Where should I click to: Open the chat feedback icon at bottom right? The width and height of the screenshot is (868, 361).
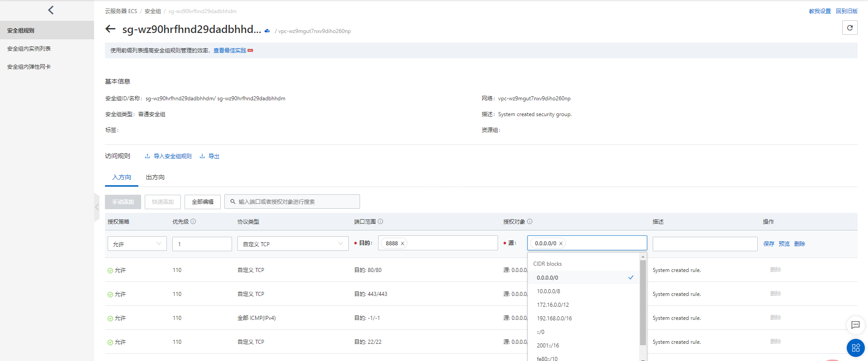tap(855, 325)
